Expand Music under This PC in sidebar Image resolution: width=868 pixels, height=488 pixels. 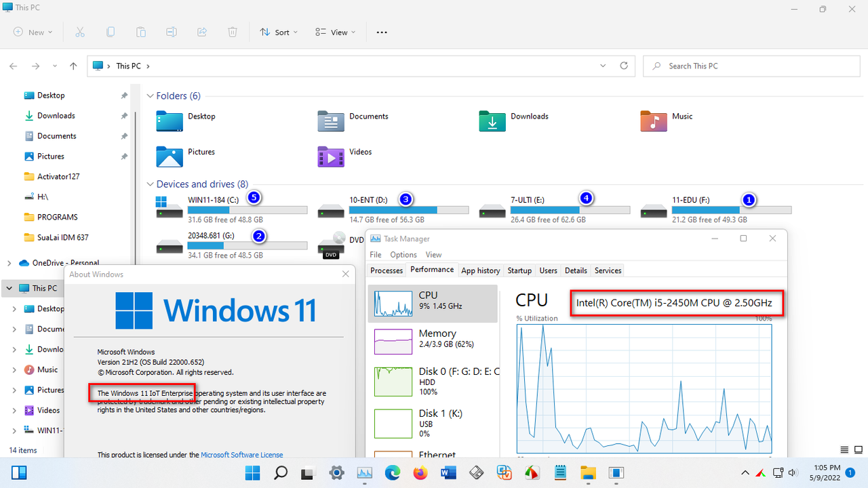[x=14, y=369]
